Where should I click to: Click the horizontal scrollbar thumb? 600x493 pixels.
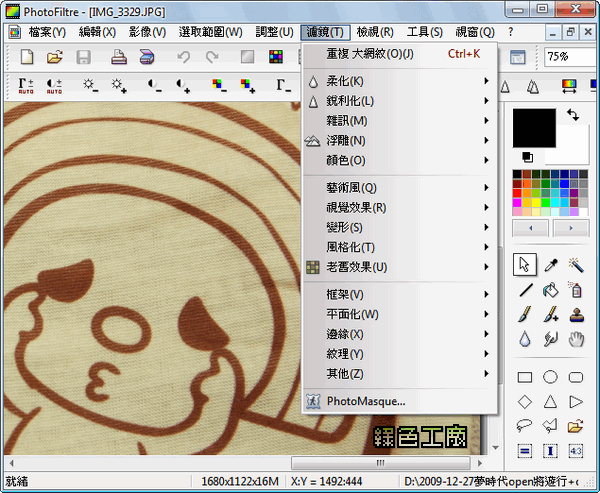point(380,463)
